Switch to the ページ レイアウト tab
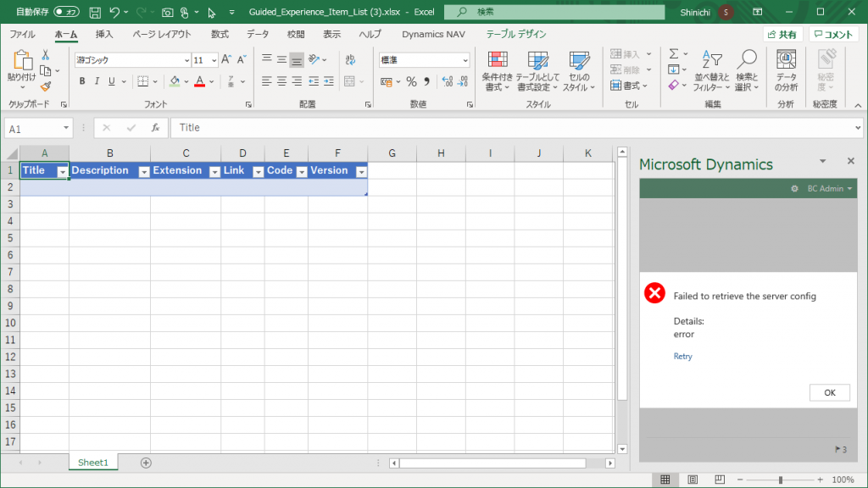Image resolution: width=868 pixels, height=488 pixels. point(162,34)
